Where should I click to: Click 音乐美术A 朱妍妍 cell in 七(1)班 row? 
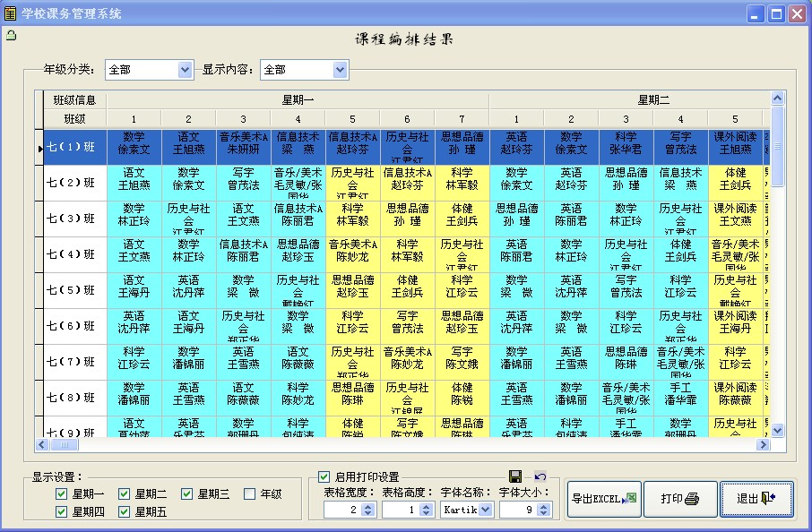(x=244, y=147)
